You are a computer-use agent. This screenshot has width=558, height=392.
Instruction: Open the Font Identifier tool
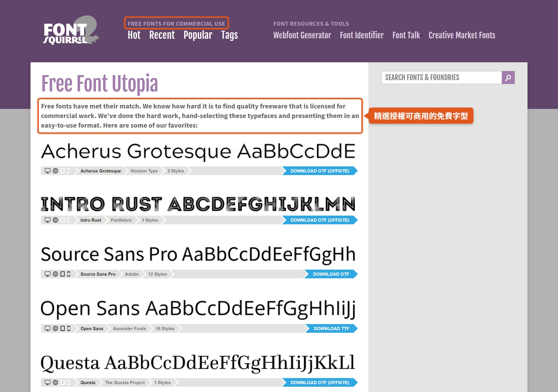362,35
